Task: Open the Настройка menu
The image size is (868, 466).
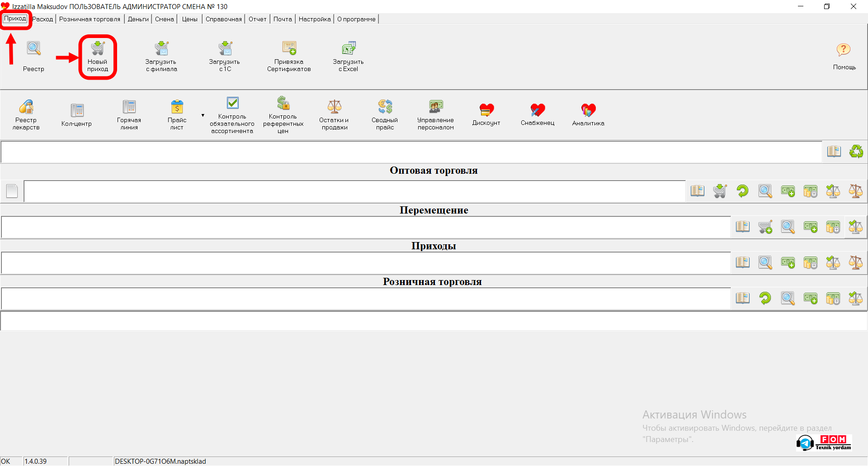Action: 315,19
